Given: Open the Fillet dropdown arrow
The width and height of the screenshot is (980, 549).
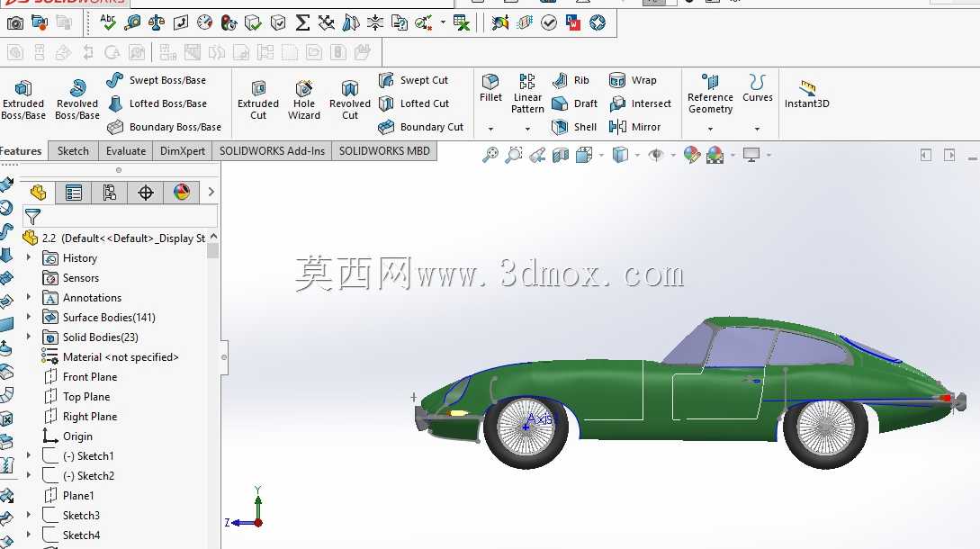Looking at the screenshot, I should pyautogui.click(x=490, y=129).
